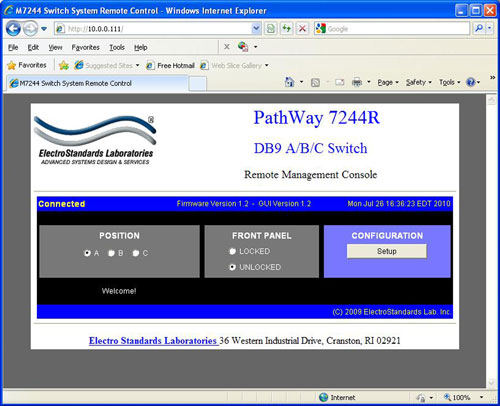Open the Edit menu
The image size is (500, 406).
33,47
